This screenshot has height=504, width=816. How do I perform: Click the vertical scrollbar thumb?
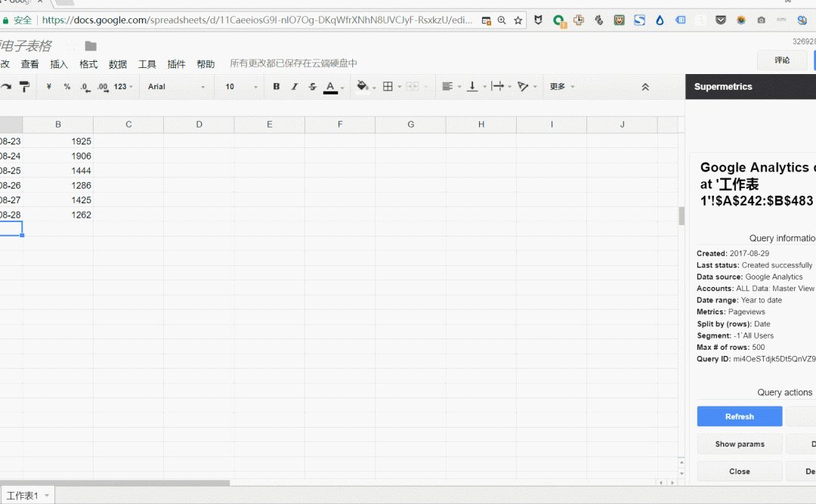coord(682,215)
